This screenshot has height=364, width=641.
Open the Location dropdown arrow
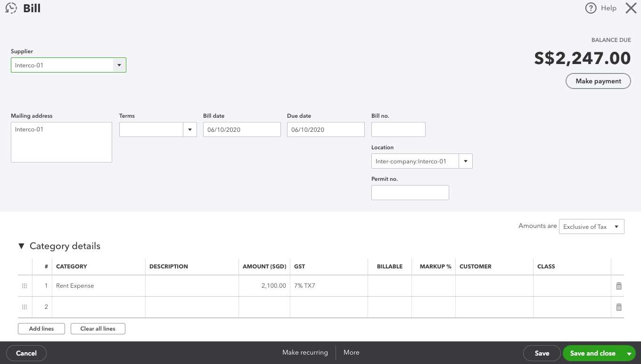pos(466,161)
